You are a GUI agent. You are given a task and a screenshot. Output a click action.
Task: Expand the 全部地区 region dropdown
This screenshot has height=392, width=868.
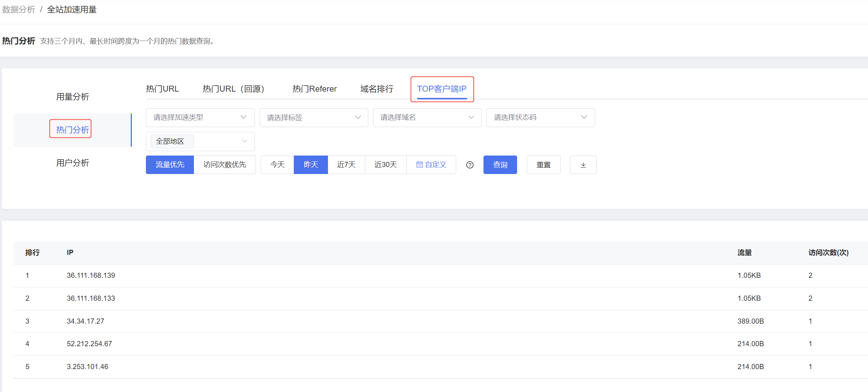200,141
